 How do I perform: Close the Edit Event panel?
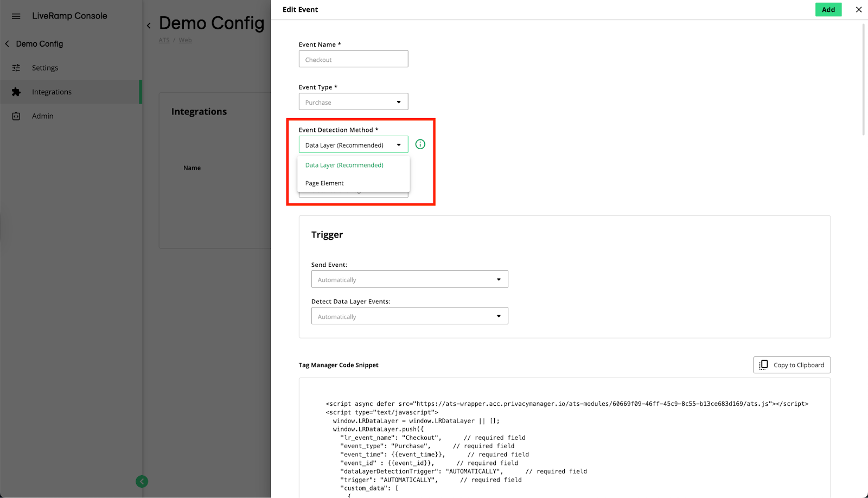coord(859,10)
